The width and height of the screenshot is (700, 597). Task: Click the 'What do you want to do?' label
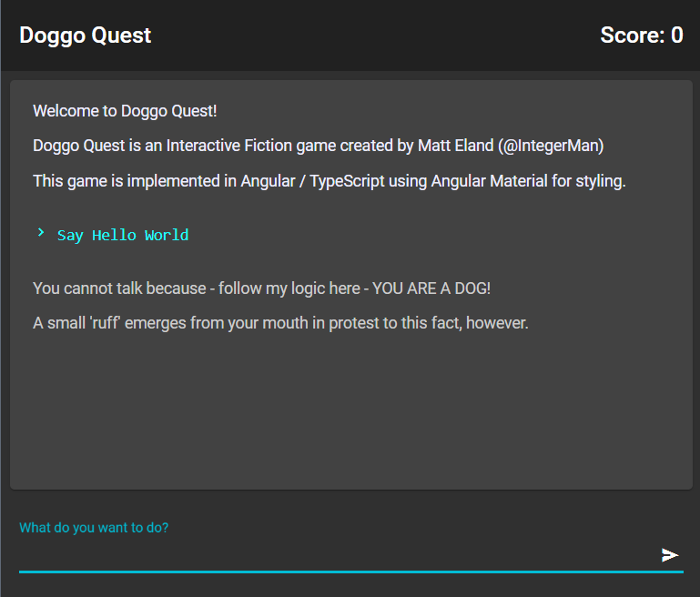click(94, 528)
